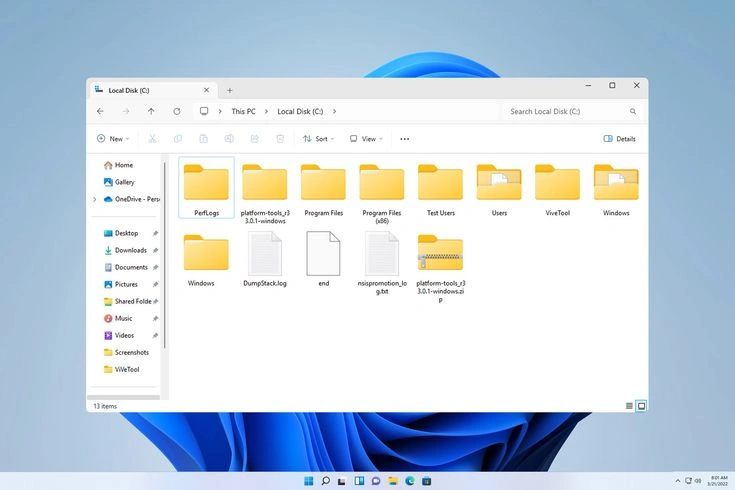Switch to large icons view layout
The height and width of the screenshot is (490, 735).
point(641,406)
